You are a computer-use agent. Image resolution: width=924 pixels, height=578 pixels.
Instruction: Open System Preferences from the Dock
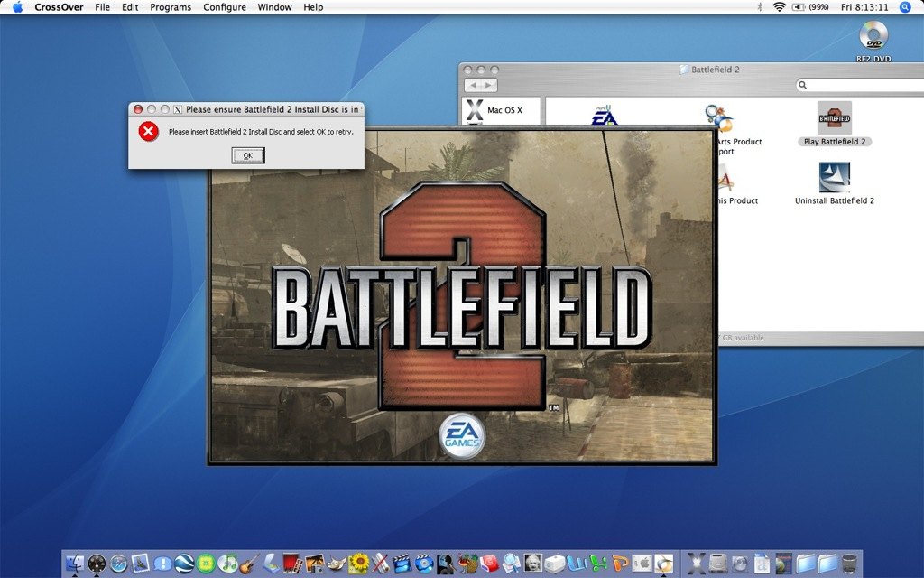(642, 564)
